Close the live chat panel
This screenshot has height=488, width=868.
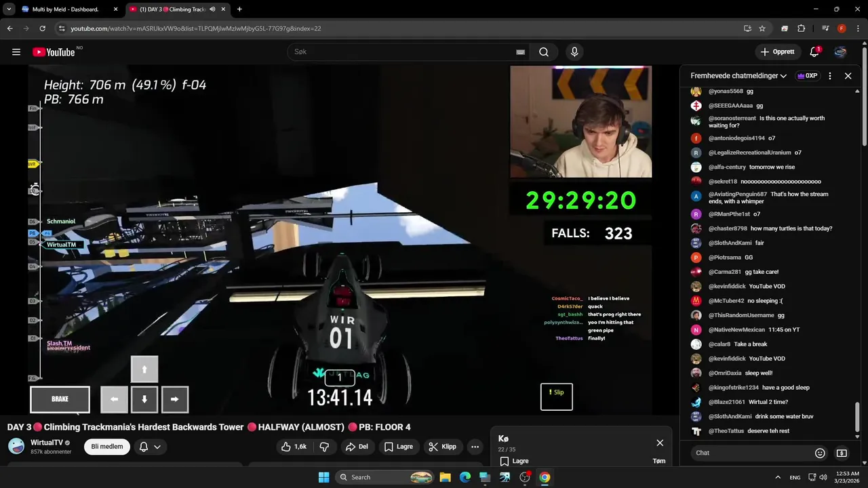coord(848,76)
